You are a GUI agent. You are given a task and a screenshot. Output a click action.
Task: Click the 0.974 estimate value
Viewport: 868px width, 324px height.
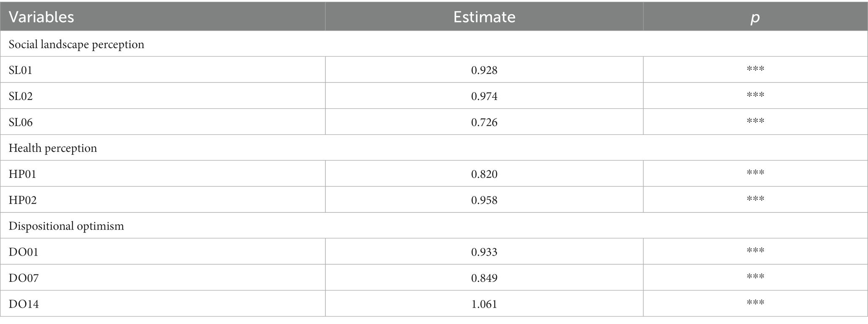[484, 96]
